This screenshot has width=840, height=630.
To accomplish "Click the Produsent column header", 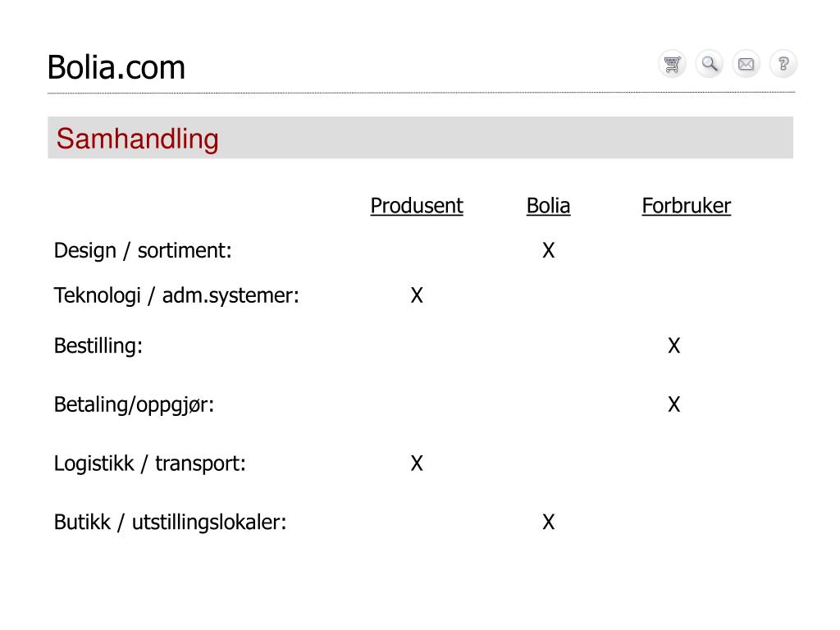I will 417,206.
